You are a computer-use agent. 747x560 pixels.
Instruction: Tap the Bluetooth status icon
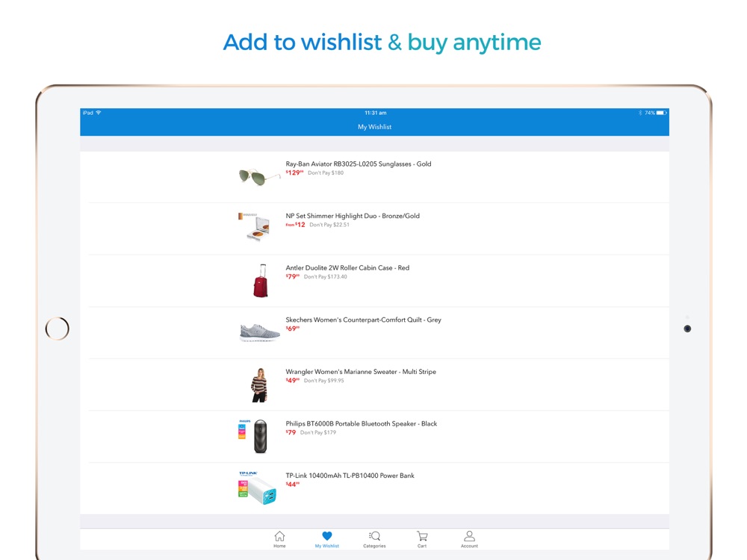coord(640,113)
